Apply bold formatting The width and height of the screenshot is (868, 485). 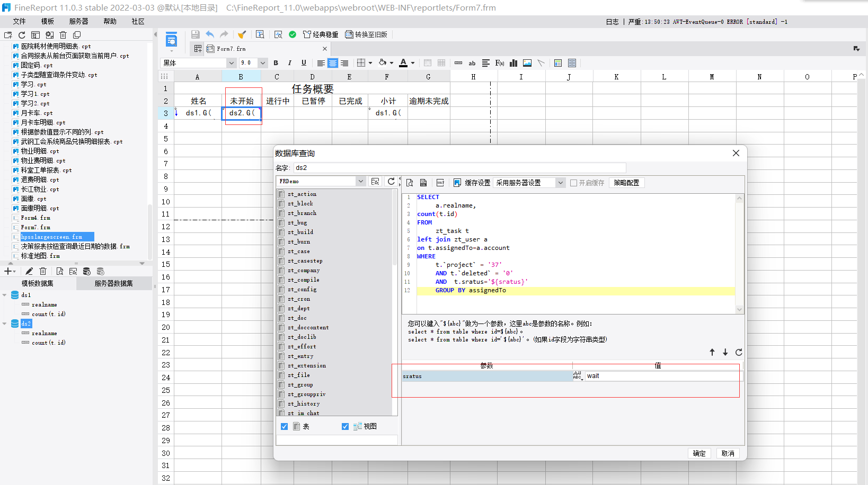coord(276,63)
